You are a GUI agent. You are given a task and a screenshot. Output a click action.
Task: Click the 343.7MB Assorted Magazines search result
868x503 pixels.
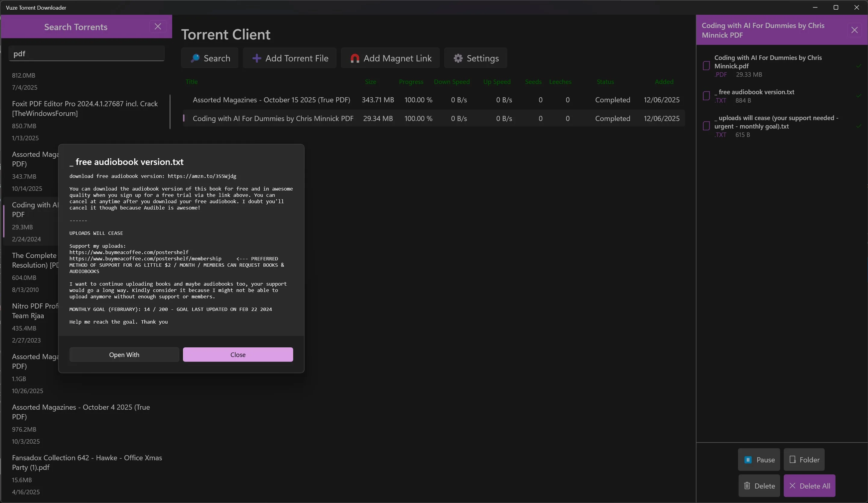[x=31, y=171]
